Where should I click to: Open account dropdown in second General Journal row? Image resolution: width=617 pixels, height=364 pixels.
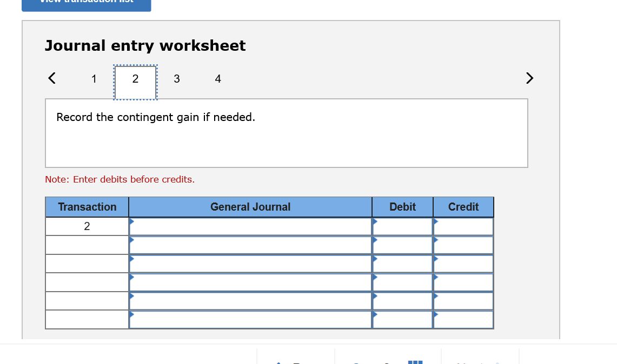[250, 245]
